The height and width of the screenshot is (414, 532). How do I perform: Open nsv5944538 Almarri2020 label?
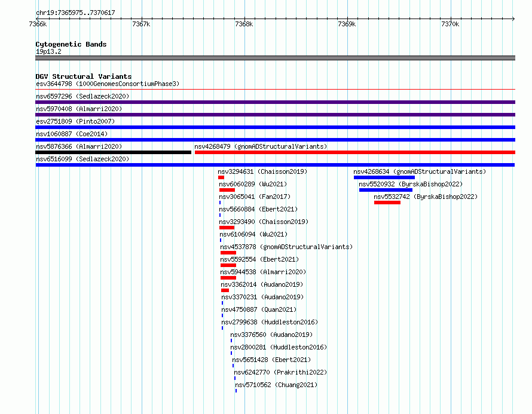coord(263,272)
